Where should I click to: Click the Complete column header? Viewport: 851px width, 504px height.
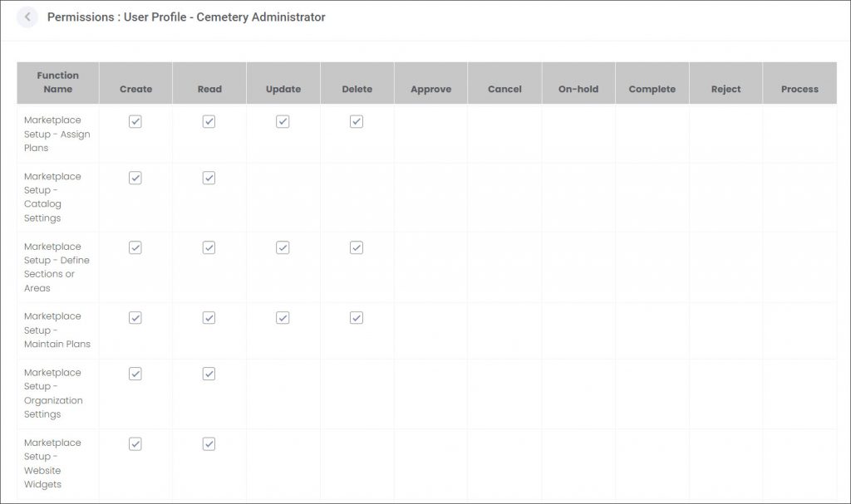coord(652,82)
